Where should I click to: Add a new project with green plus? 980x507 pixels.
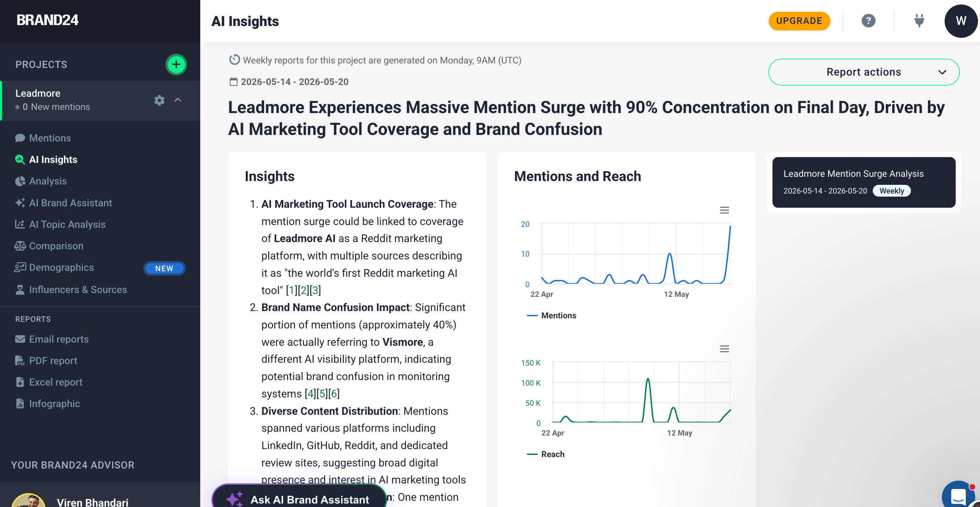tap(176, 65)
